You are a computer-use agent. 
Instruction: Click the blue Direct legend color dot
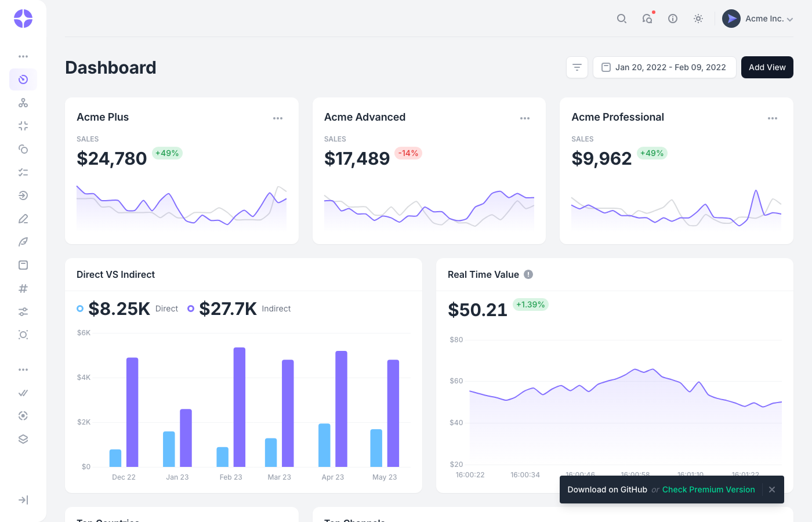(80, 309)
